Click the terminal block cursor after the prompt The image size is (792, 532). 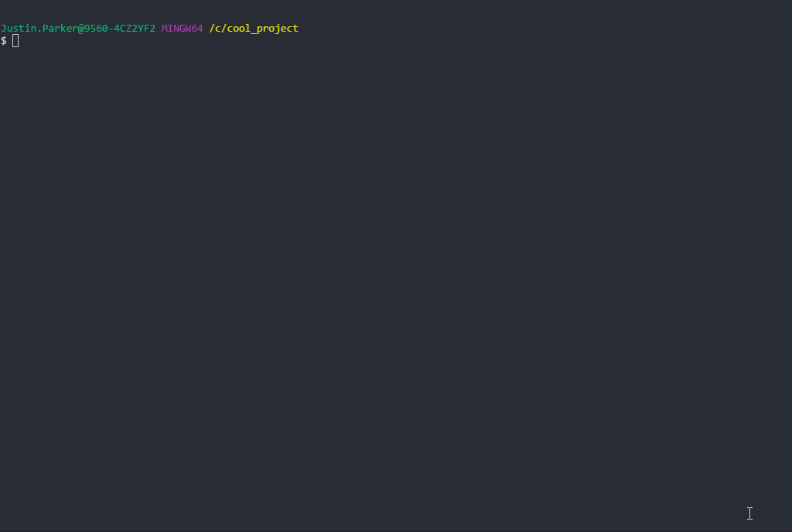15,41
